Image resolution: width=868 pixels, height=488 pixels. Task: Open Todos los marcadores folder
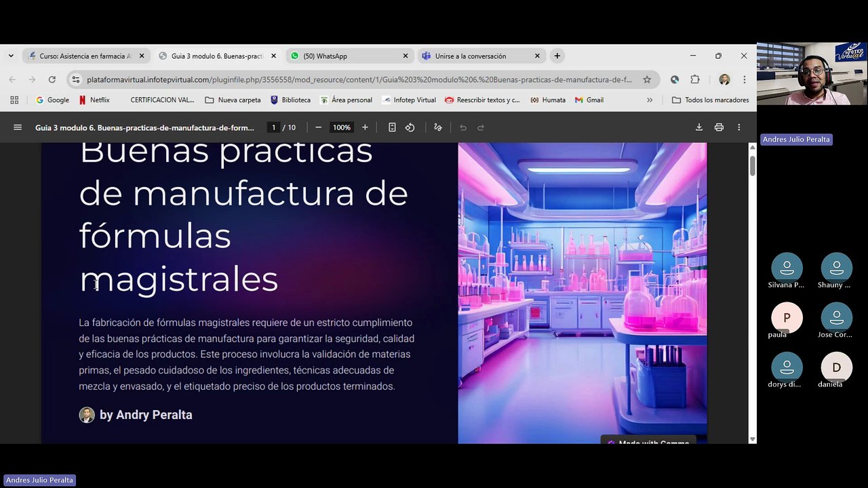tap(710, 100)
